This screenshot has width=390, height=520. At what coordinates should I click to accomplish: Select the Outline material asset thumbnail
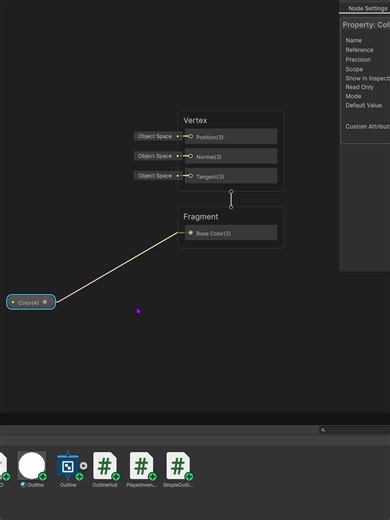coord(32,465)
